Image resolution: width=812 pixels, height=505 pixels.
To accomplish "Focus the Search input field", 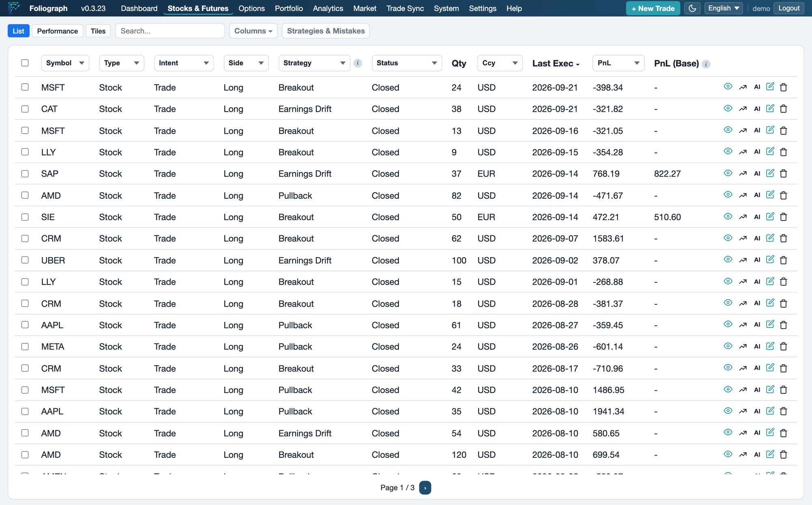I will [x=170, y=31].
